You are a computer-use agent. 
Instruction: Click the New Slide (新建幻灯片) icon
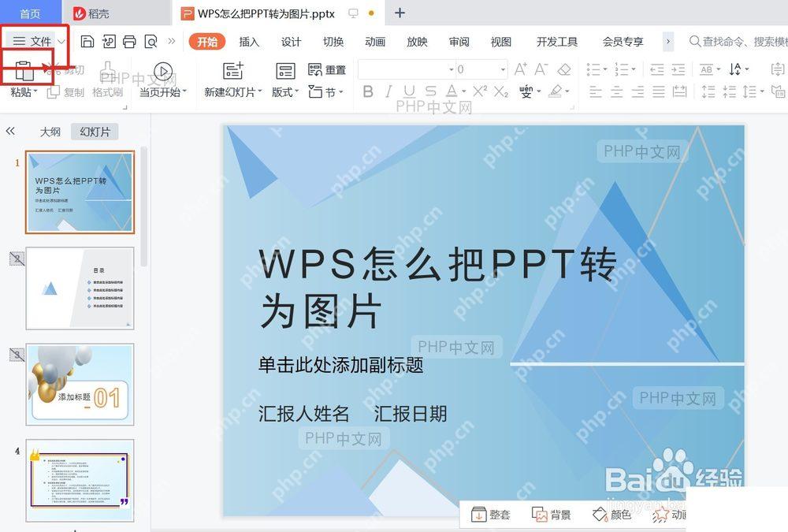coord(232,71)
